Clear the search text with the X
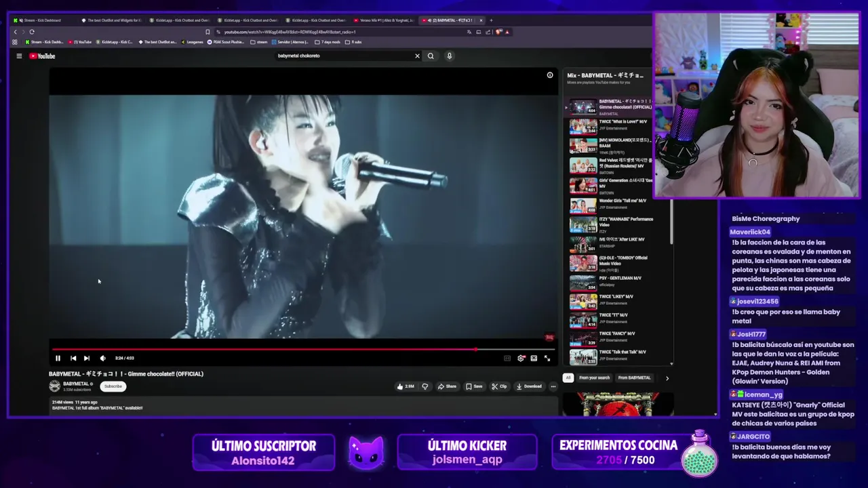The image size is (868, 488). point(417,56)
